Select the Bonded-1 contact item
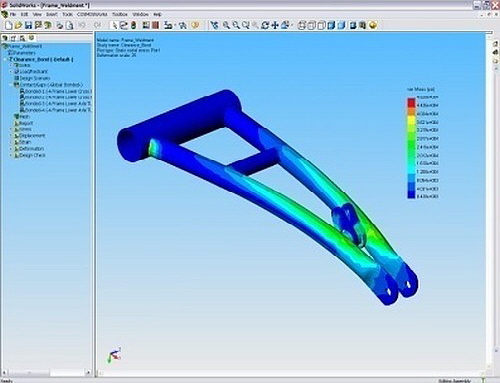 [56, 91]
